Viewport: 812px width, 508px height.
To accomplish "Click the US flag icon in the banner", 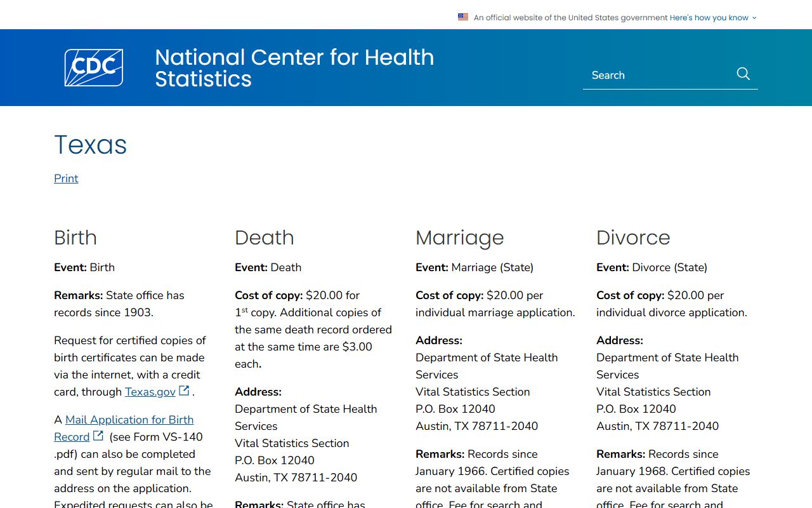I will [463, 17].
